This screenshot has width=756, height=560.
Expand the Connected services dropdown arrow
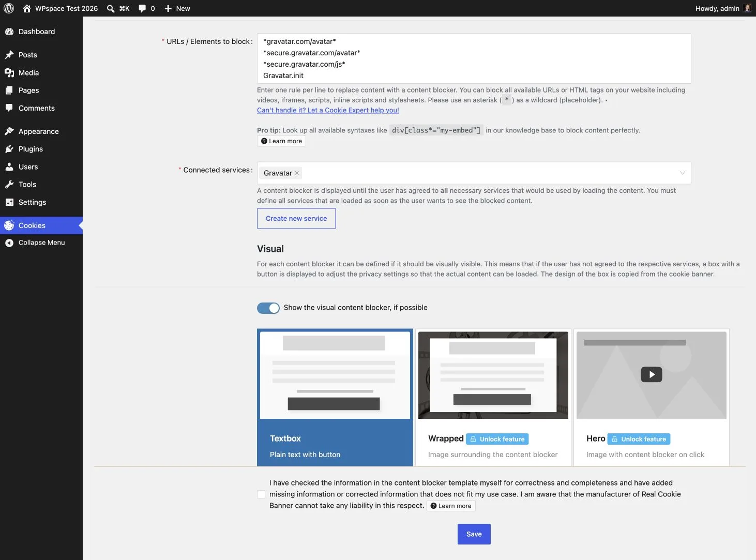coord(682,173)
